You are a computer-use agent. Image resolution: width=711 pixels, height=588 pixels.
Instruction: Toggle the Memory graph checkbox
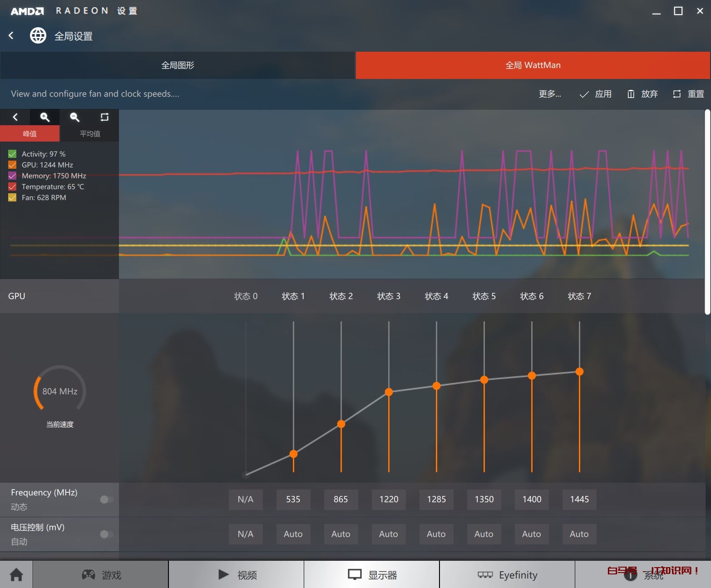12,176
